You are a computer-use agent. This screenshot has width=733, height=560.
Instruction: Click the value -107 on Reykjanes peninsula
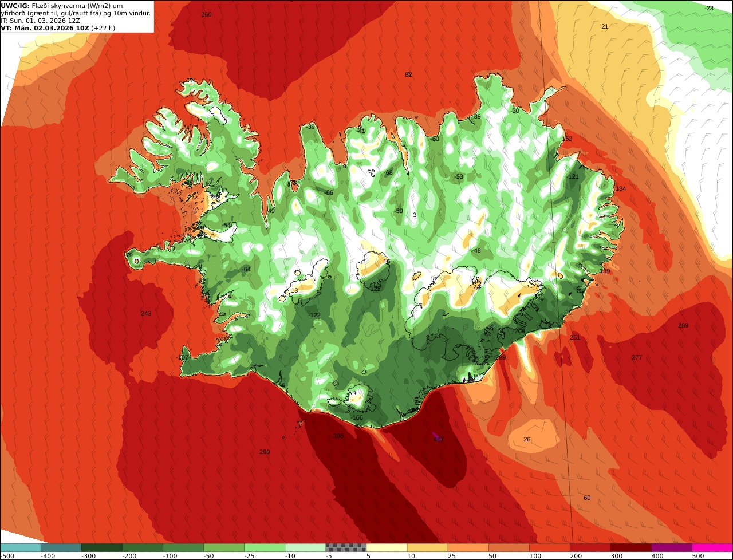183,357
